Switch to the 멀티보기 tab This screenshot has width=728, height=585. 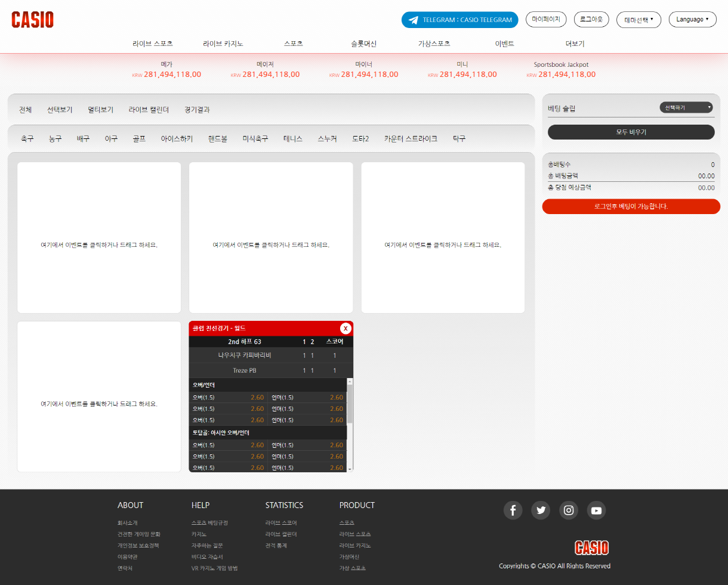click(x=100, y=110)
